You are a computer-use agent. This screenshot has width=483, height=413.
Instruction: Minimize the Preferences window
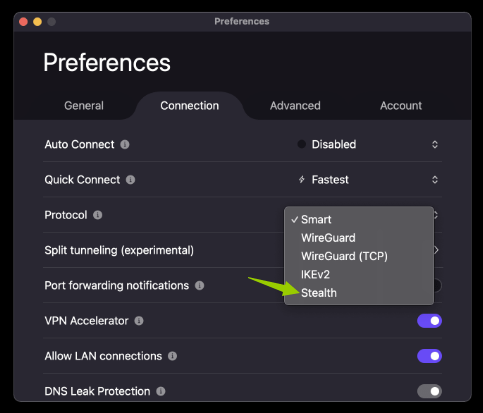[x=37, y=22]
